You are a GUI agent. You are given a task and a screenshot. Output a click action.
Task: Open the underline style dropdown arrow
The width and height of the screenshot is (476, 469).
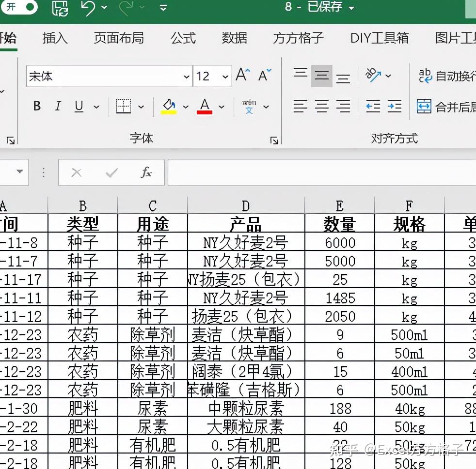point(96,107)
